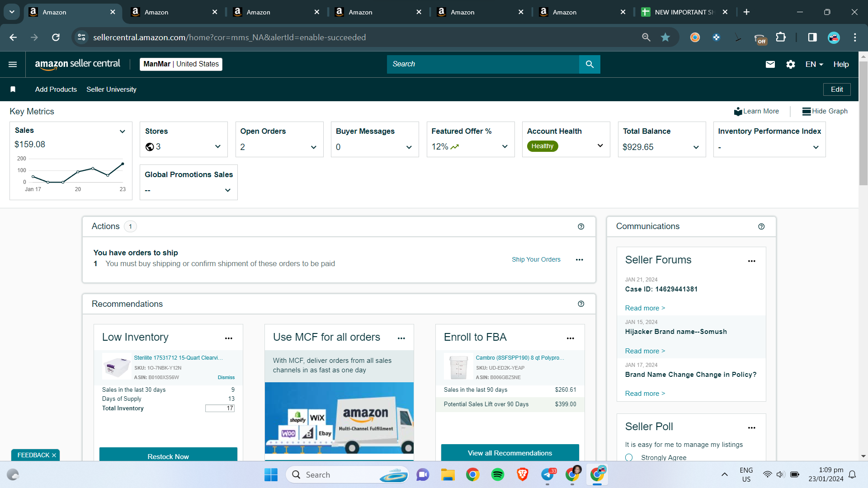The height and width of the screenshot is (488, 868).
Task: Open the Enroll to FBA card options menu
Action: 571,338
